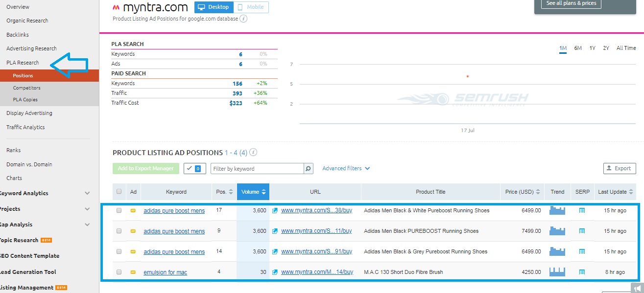Click the ad badge in the emulsion for mac row

point(133,272)
